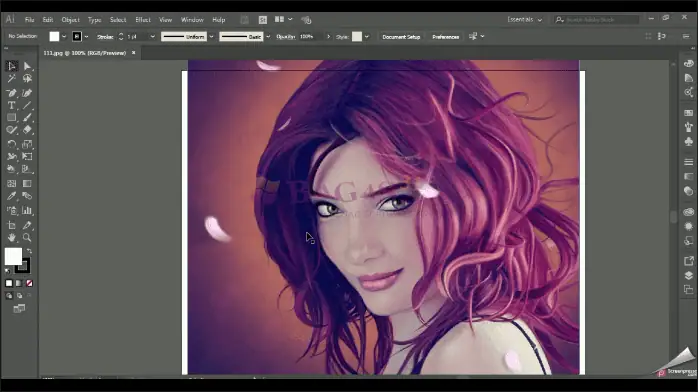The width and height of the screenshot is (698, 392).
Task: Close the 111.jpg document tab
Action: 134,53
